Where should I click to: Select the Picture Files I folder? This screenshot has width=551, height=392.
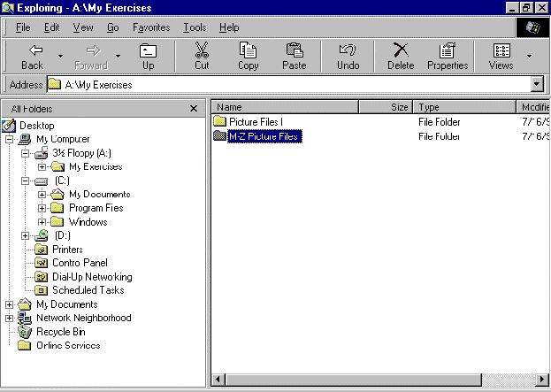[255, 121]
